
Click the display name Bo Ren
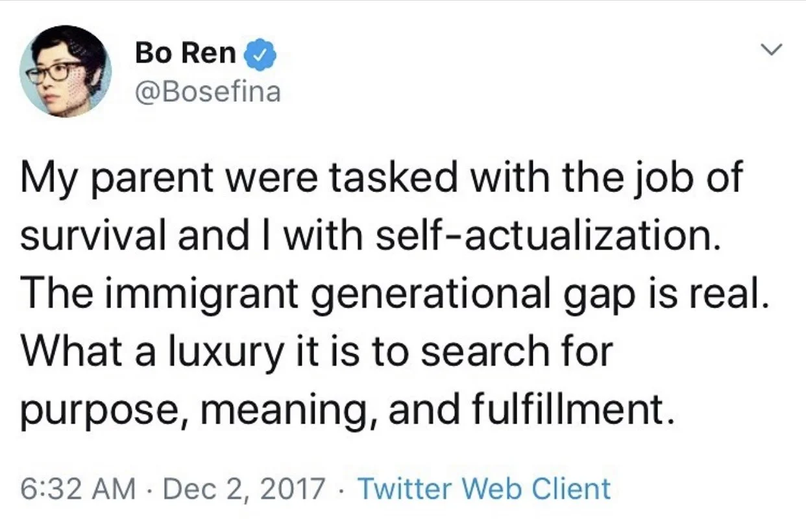pos(186,54)
